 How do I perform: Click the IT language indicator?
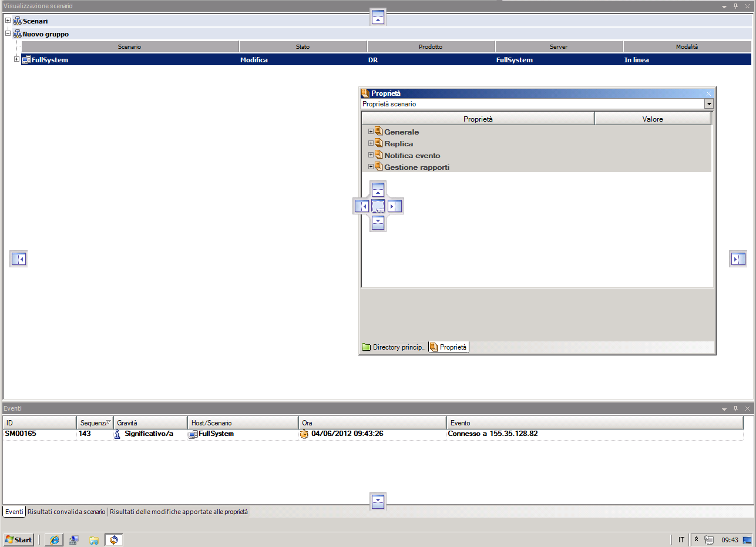(681, 540)
